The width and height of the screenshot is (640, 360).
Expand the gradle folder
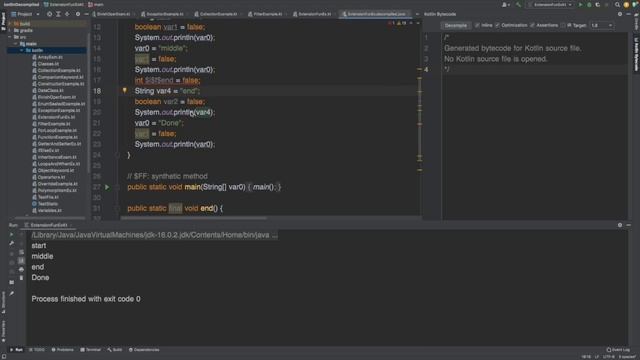pos(10,30)
